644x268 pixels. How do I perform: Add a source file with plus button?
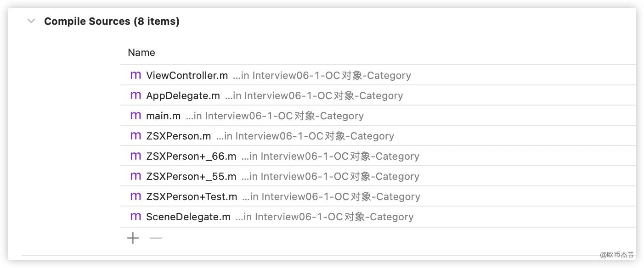click(133, 238)
